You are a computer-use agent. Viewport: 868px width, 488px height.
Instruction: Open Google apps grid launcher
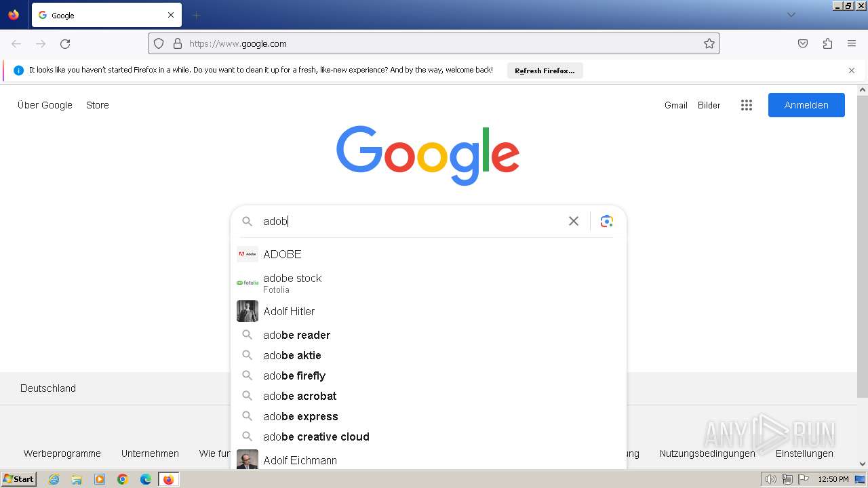(747, 105)
